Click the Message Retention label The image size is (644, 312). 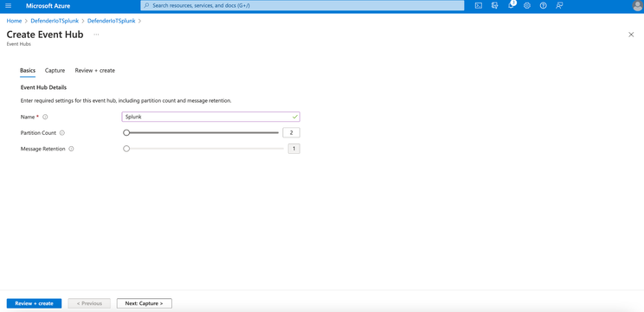click(42, 149)
